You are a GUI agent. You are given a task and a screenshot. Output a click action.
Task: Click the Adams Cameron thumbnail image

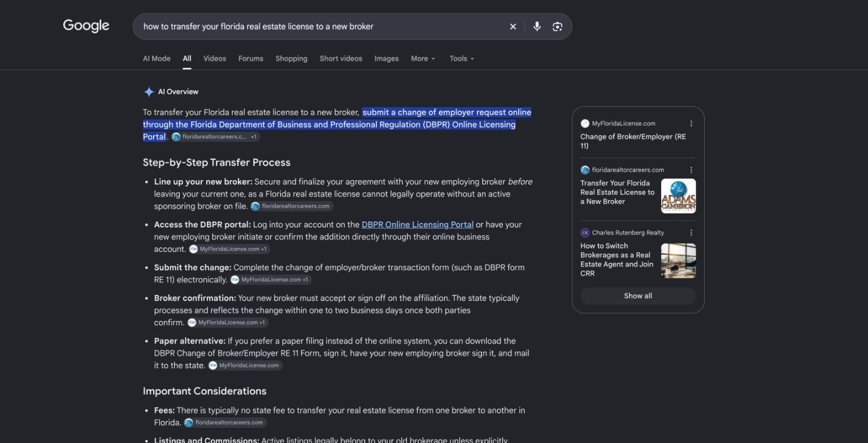coord(679,196)
